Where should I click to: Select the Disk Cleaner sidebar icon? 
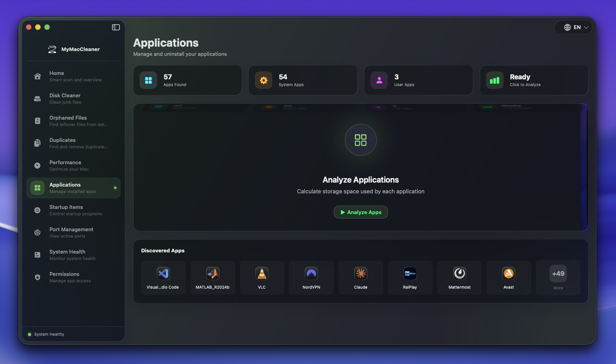[x=37, y=98]
